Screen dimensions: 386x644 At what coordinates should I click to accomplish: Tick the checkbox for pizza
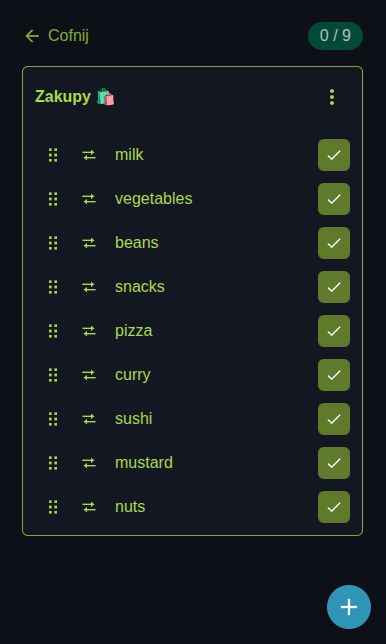click(334, 331)
